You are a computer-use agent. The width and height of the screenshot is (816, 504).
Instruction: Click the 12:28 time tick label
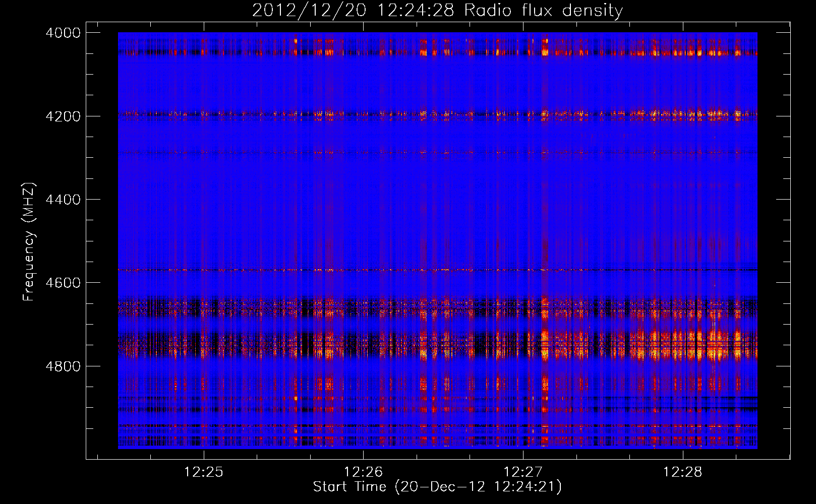pos(682,472)
